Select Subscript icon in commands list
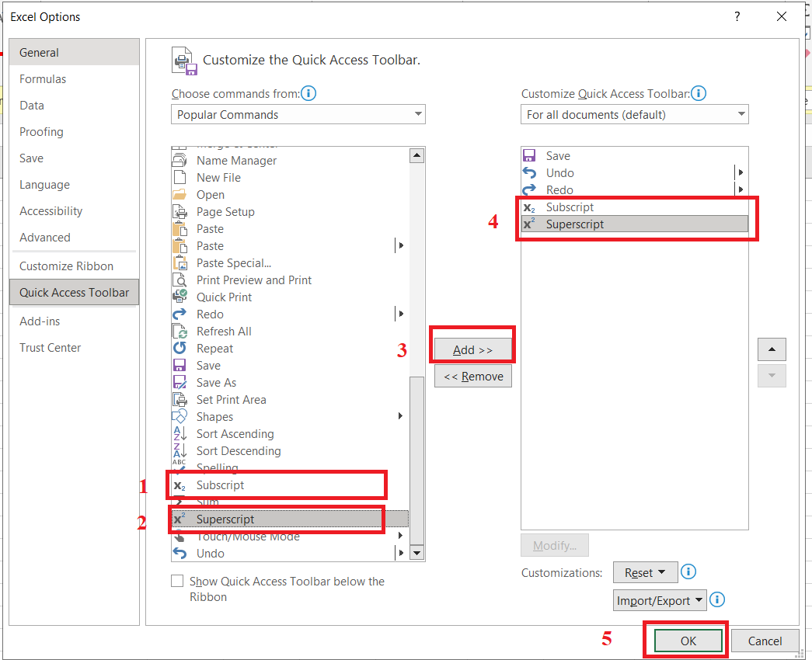This screenshot has width=812, height=660. click(x=179, y=485)
